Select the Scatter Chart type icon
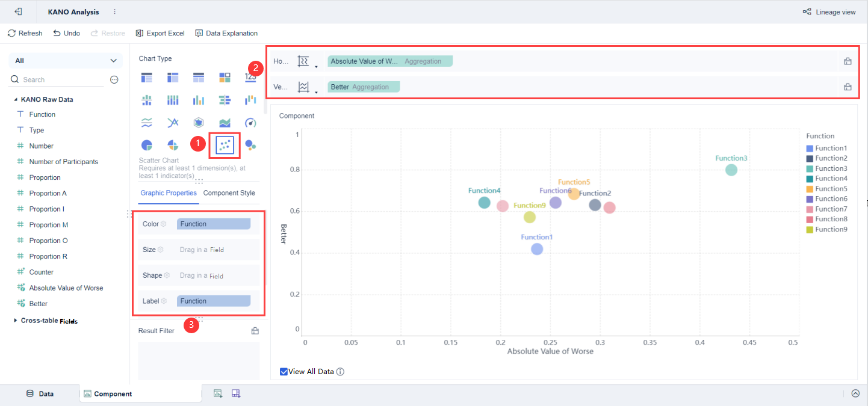This screenshot has width=868, height=406. (225, 144)
